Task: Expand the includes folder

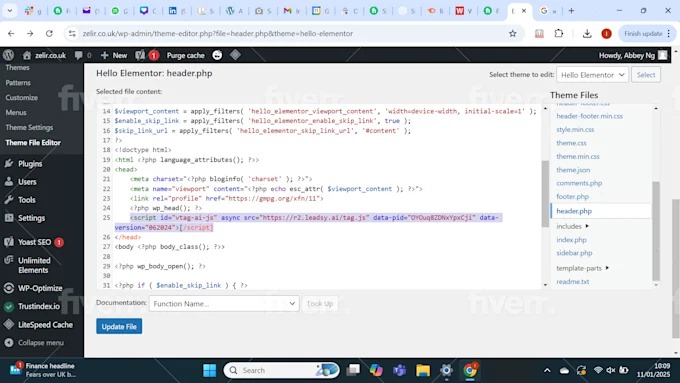Action: click(x=572, y=226)
